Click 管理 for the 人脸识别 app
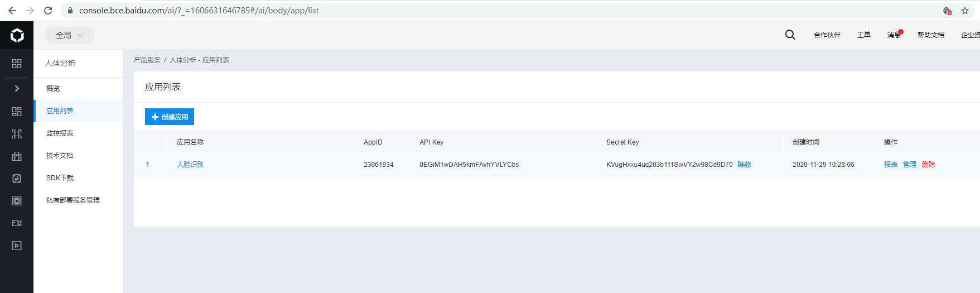980x293 pixels. point(910,165)
